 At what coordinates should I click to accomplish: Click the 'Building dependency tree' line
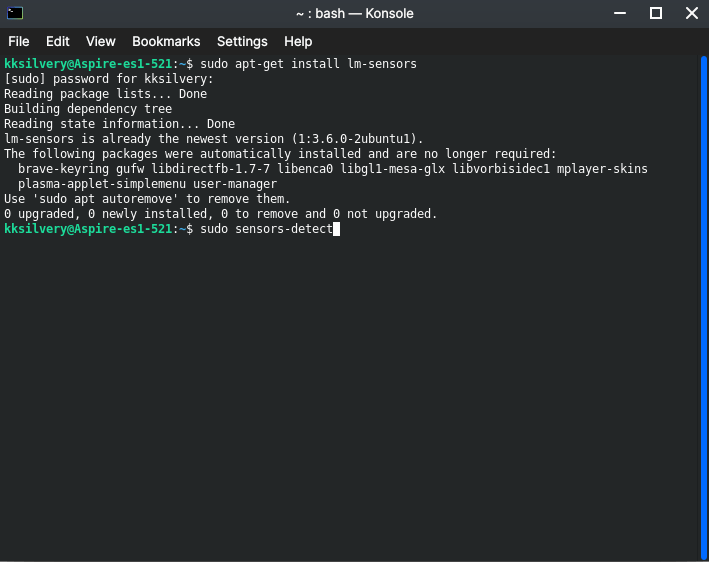coord(88,109)
